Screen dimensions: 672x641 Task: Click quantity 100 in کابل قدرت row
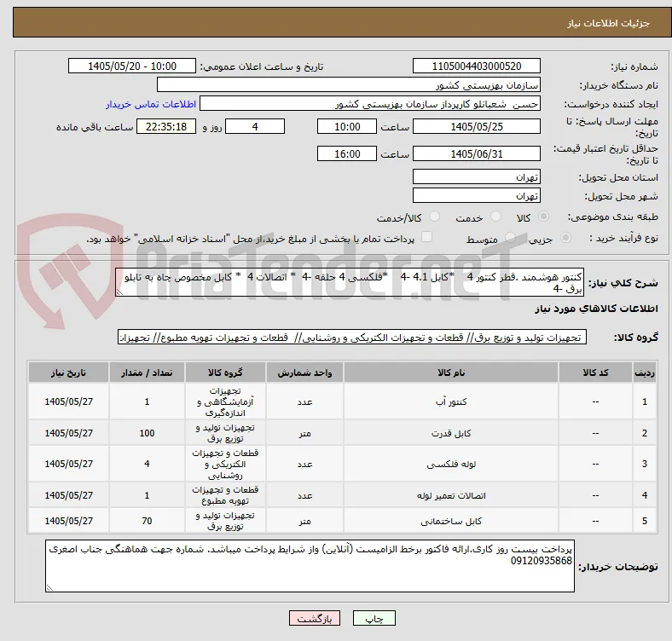(x=147, y=433)
